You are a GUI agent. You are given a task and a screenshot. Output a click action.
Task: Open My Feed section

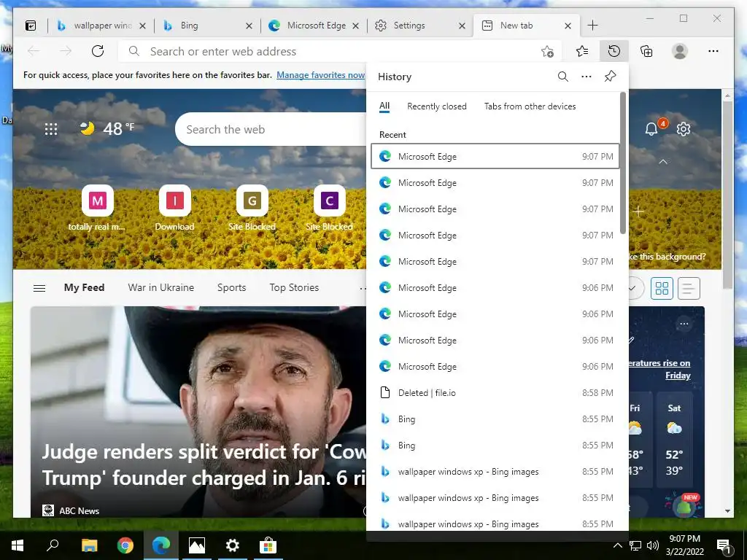tap(85, 287)
